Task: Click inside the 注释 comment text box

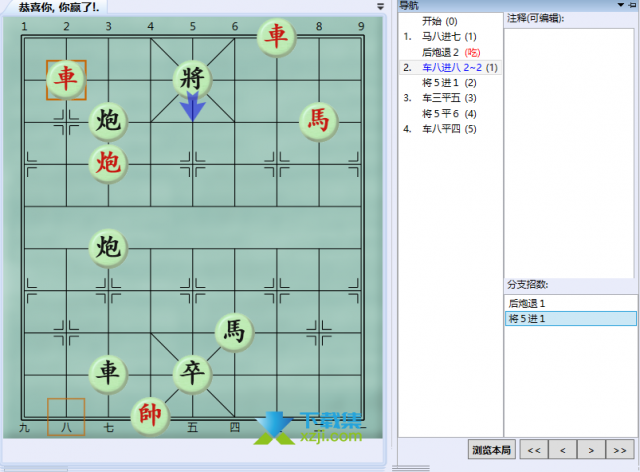Action: [x=569, y=153]
